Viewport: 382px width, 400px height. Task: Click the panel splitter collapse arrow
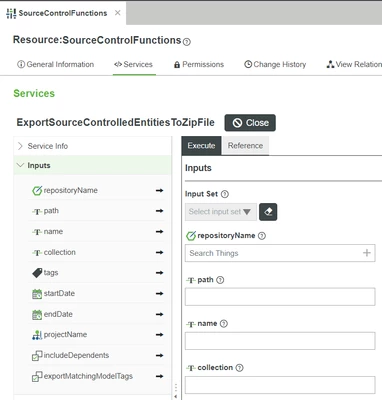(176, 396)
